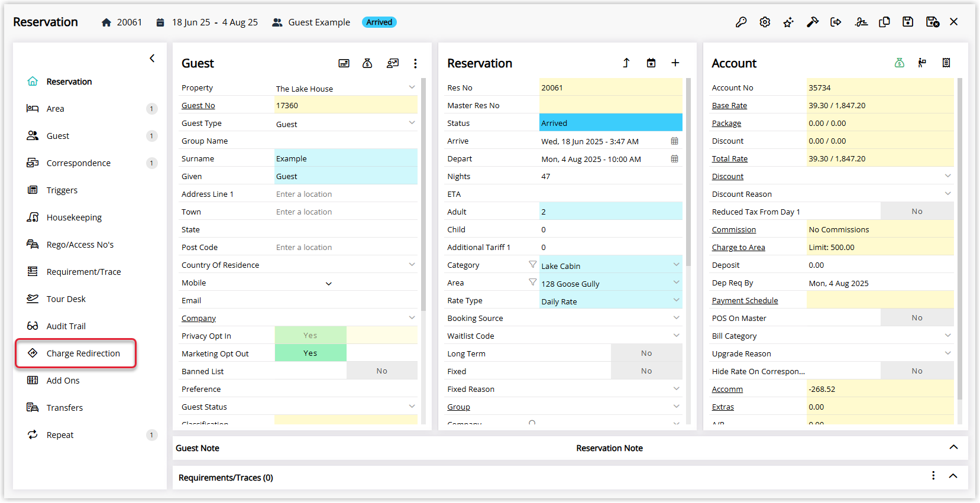Click the stars icon in top toolbar

pos(788,22)
